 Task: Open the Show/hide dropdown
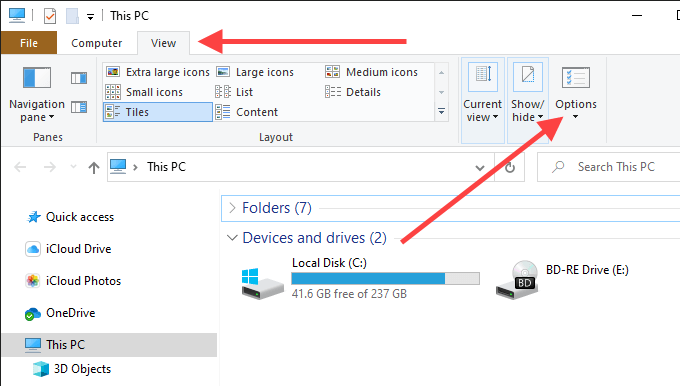pos(528,100)
